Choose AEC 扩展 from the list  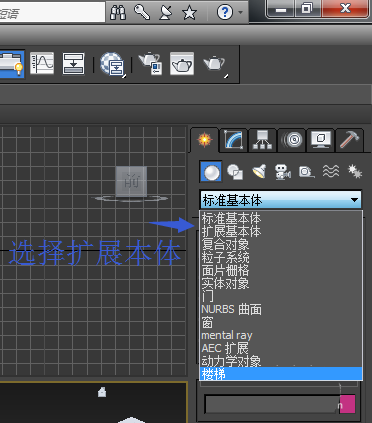click(282, 348)
